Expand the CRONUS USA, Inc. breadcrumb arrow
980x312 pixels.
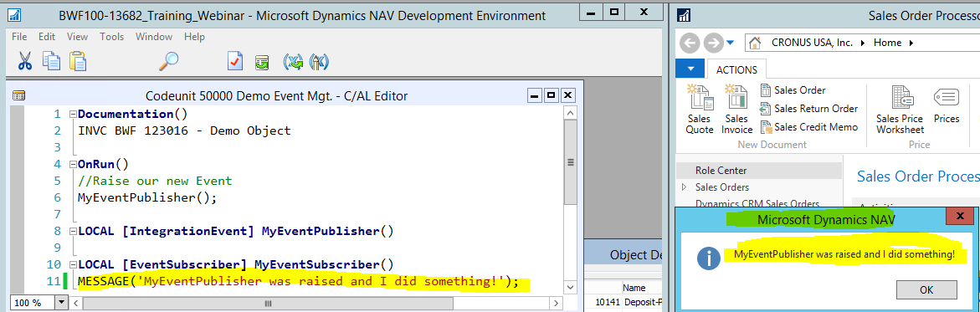(863, 43)
